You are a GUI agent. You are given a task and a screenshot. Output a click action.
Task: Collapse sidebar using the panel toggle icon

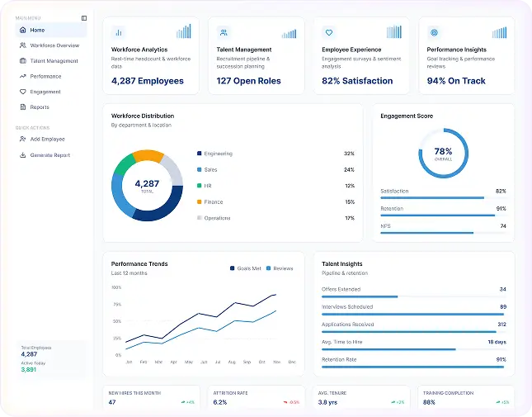84,18
